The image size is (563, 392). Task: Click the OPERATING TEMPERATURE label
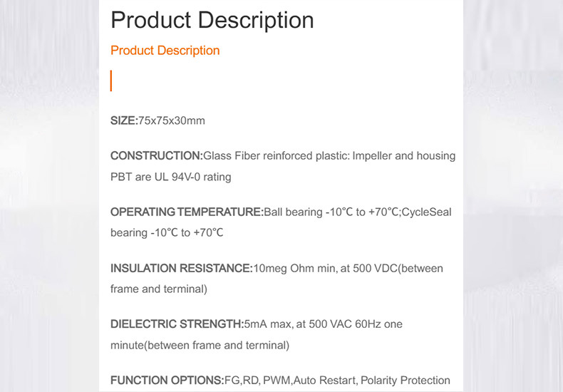[x=187, y=212]
